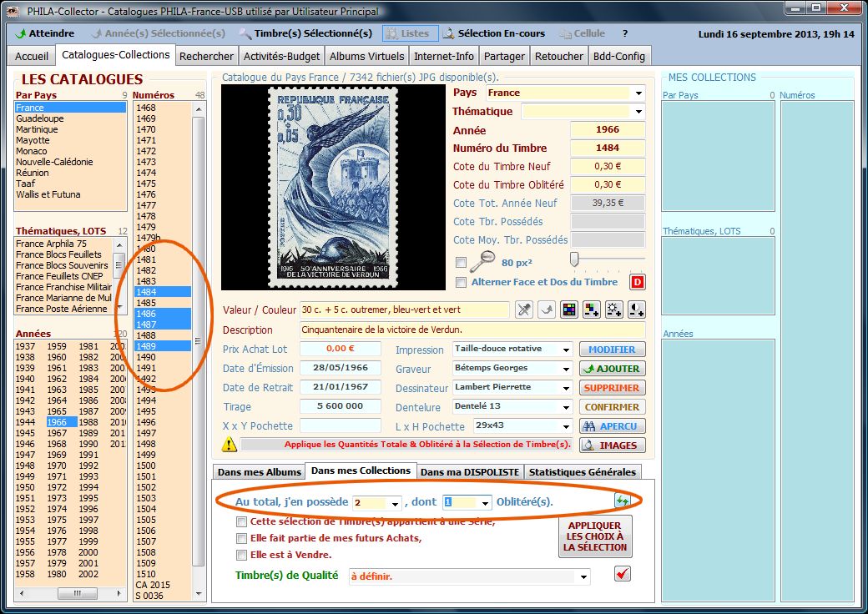Click the eyedropper color picker icon
This screenshot has height=614, width=868.
pos(523,310)
